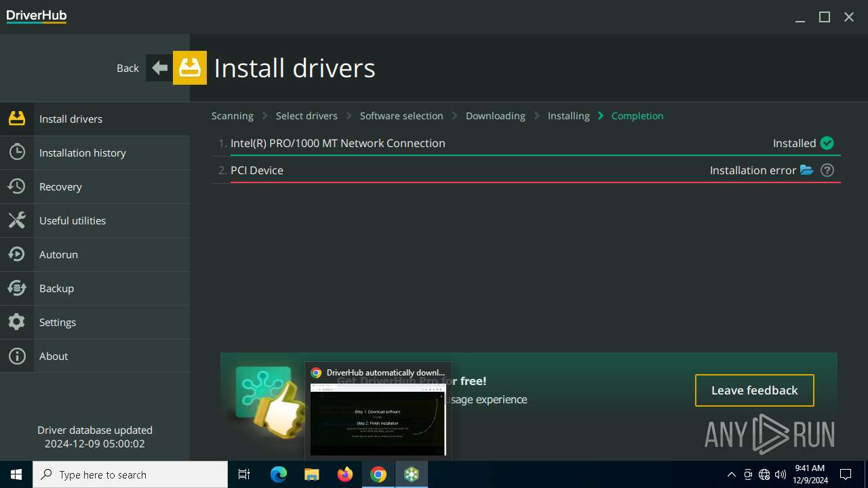The image size is (868, 488).
Task: Click the Installing breadcrumb step
Action: [569, 116]
